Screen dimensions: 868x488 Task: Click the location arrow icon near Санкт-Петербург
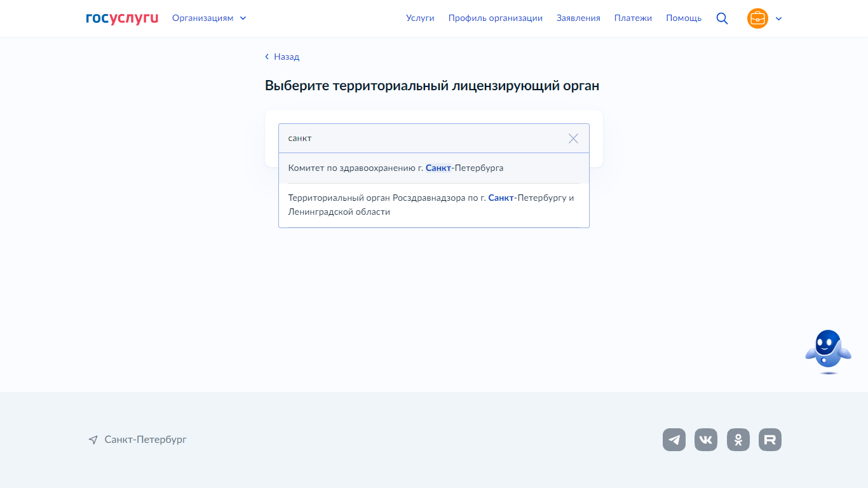click(93, 439)
